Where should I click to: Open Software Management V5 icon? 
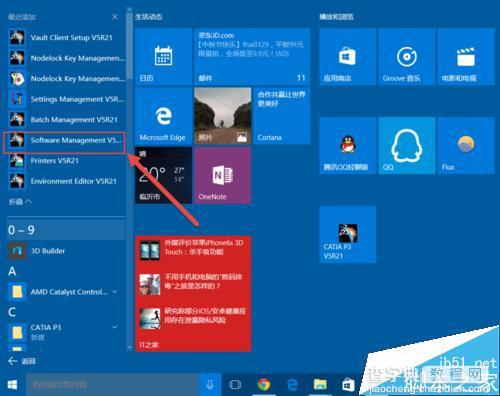click(x=17, y=140)
